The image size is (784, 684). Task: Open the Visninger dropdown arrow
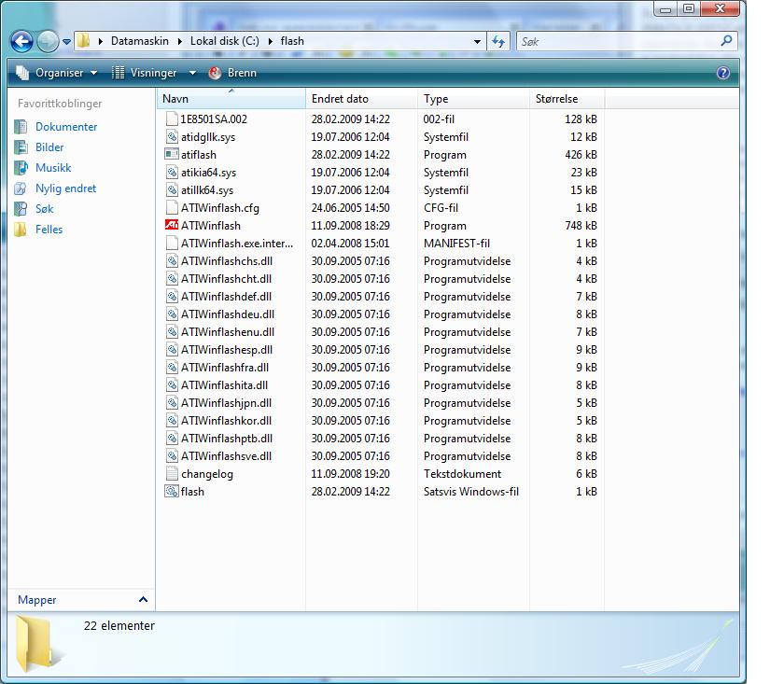pos(192,73)
